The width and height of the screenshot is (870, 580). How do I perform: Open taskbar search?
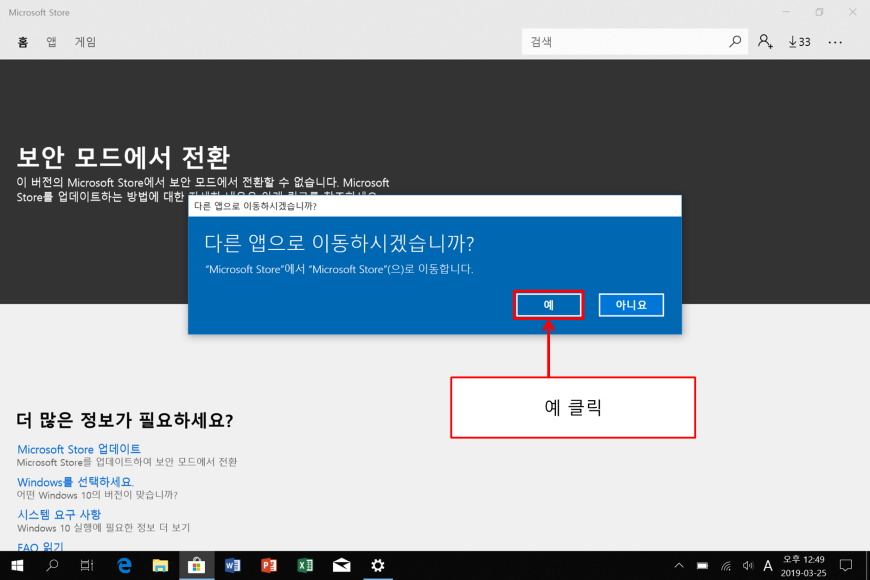coord(52,566)
